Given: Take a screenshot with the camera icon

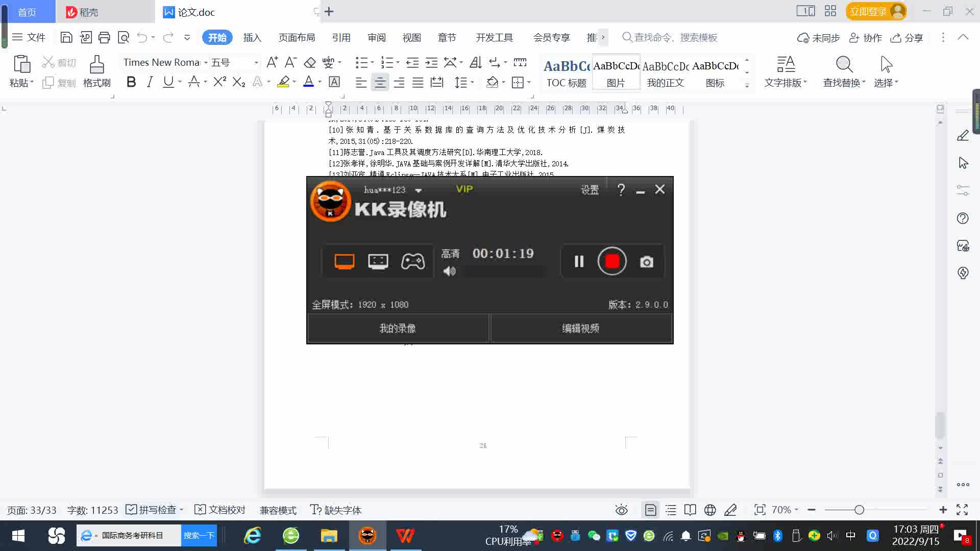Looking at the screenshot, I should [x=646, y=262].
